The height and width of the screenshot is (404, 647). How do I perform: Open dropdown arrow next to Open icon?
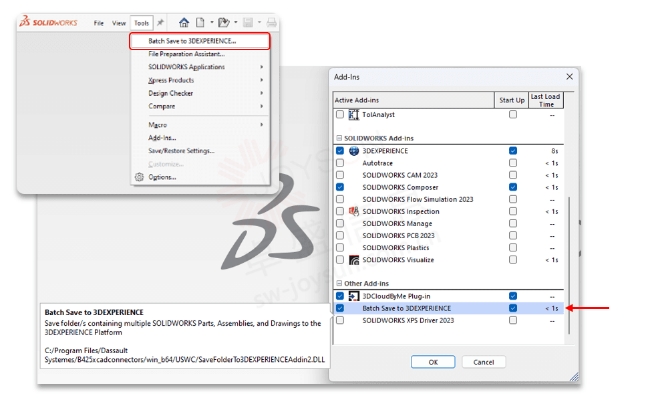236,22
